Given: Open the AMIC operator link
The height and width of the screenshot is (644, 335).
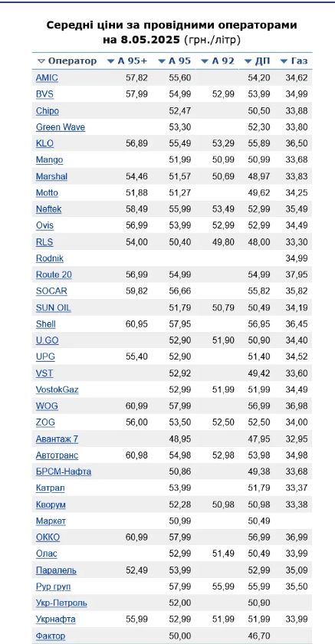Looking at the screenshot, I should tap(47, 77).
